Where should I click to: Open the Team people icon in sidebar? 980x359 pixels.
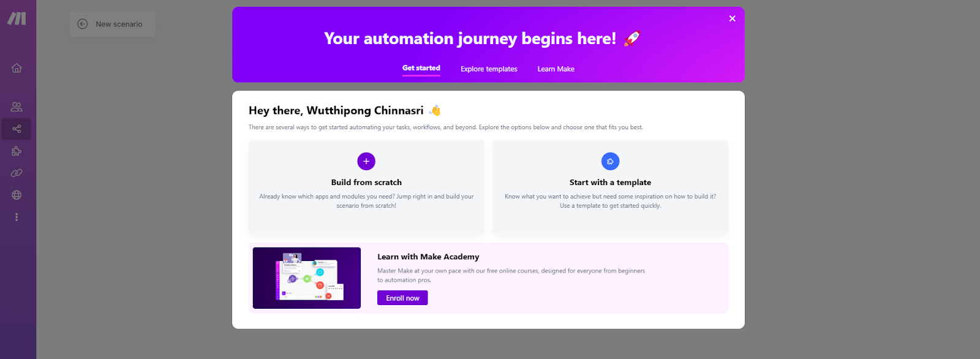pos(17,107)
